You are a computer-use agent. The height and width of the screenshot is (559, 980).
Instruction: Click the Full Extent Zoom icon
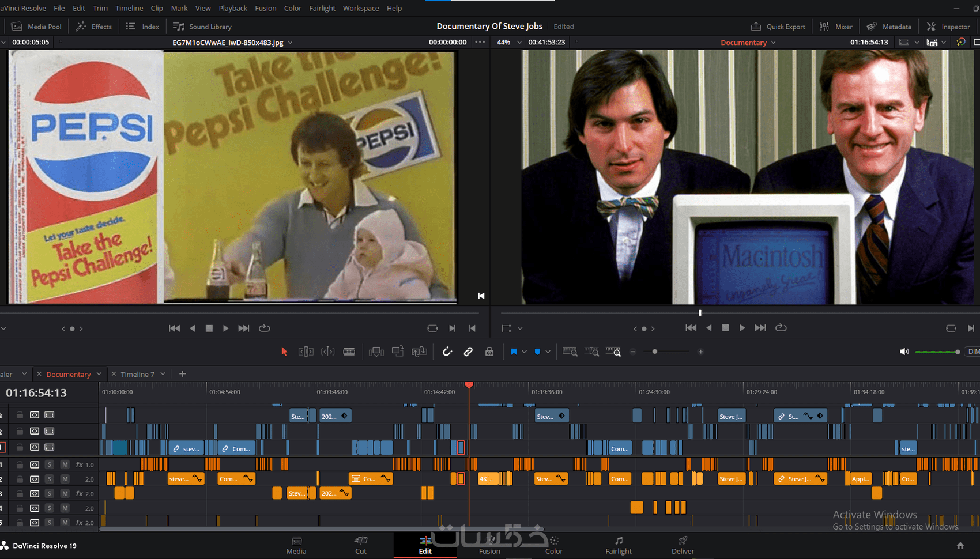click(570, 352)
